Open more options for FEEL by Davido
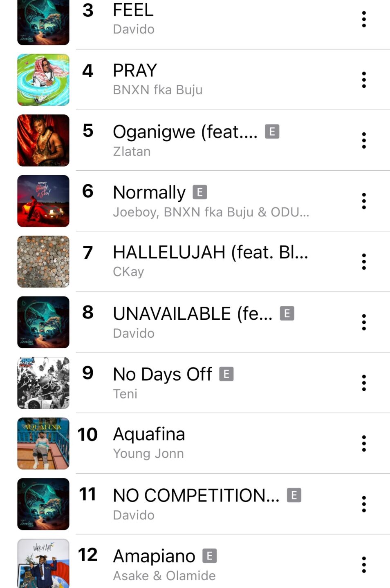The image size is (390, 588). pos(363,19)
